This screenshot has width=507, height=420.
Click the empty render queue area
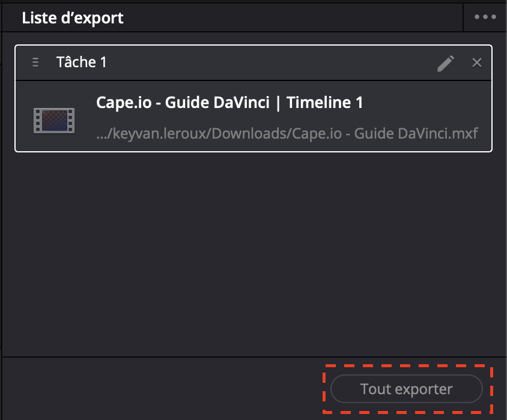(252, 252)
